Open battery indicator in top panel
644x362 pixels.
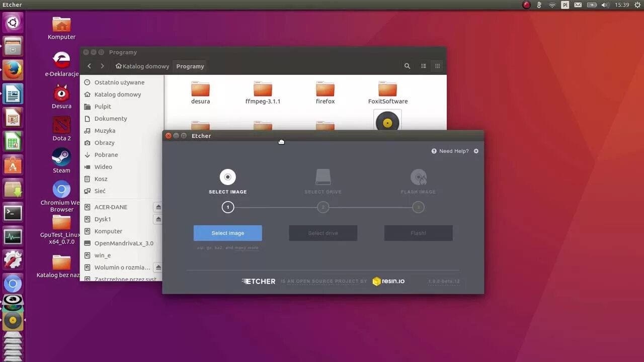coord(592,5)
